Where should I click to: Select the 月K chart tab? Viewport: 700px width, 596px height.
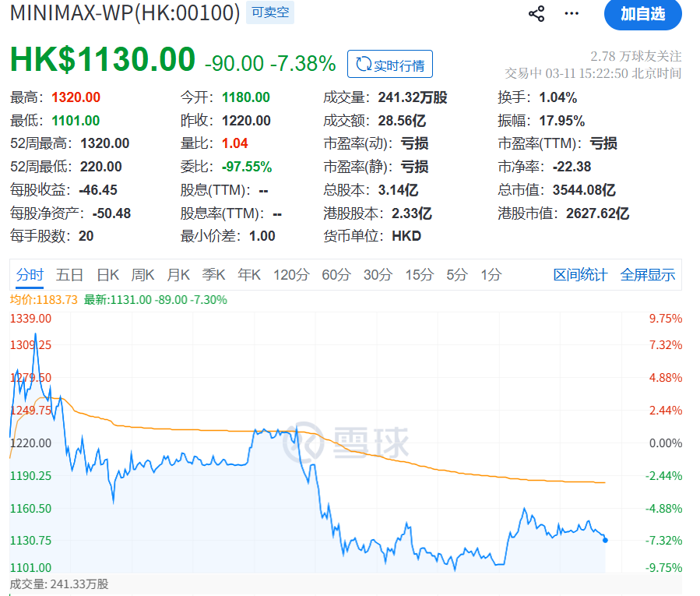(178, 274)
